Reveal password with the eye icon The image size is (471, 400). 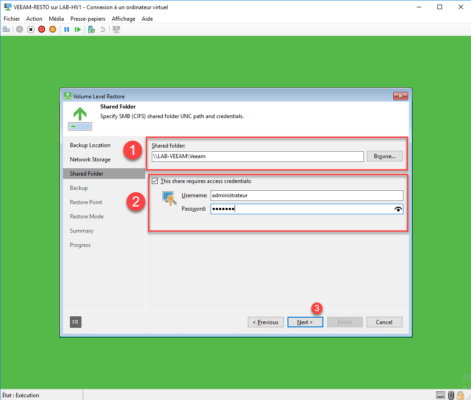(398, 209)
